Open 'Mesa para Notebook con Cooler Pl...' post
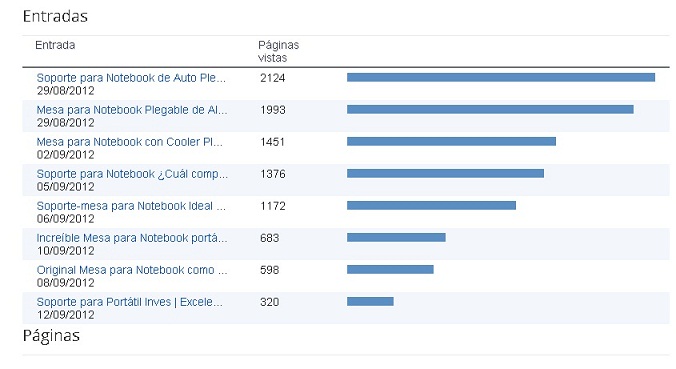This screenshot has height=369, width=676. point(130,142)
